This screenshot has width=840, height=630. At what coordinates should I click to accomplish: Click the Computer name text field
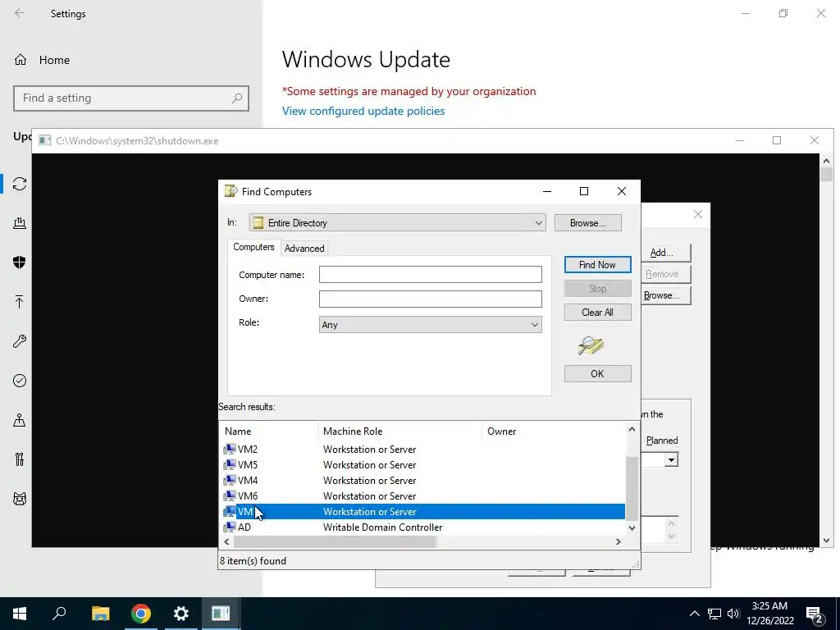pos(430,274)
